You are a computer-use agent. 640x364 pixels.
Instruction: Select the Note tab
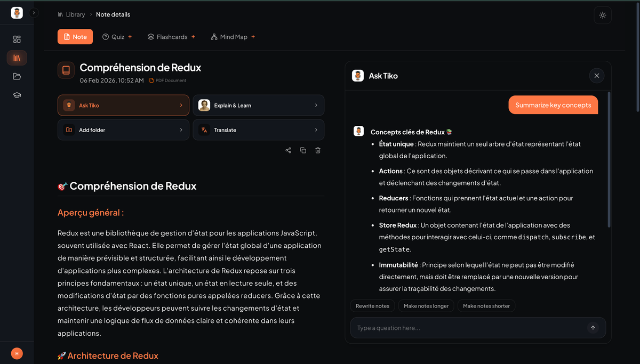pyautogui.click(x=75, y=37)
